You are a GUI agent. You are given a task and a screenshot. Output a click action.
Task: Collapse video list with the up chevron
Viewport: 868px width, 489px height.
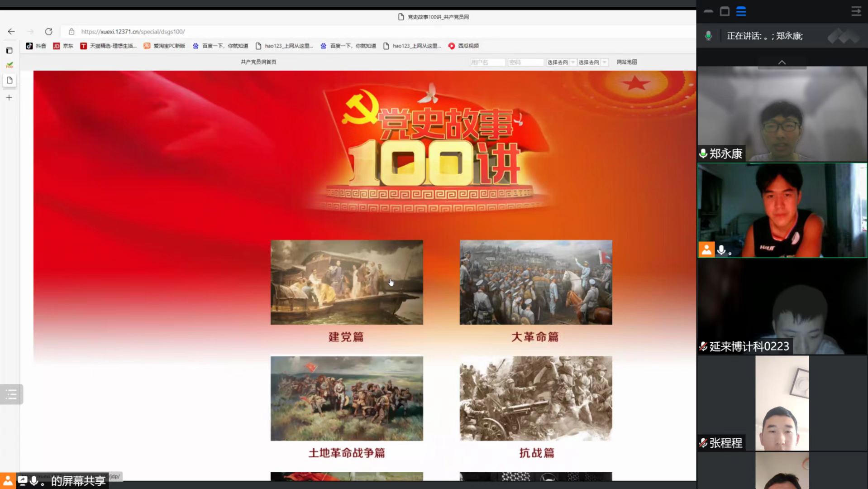tap(782, 62)
